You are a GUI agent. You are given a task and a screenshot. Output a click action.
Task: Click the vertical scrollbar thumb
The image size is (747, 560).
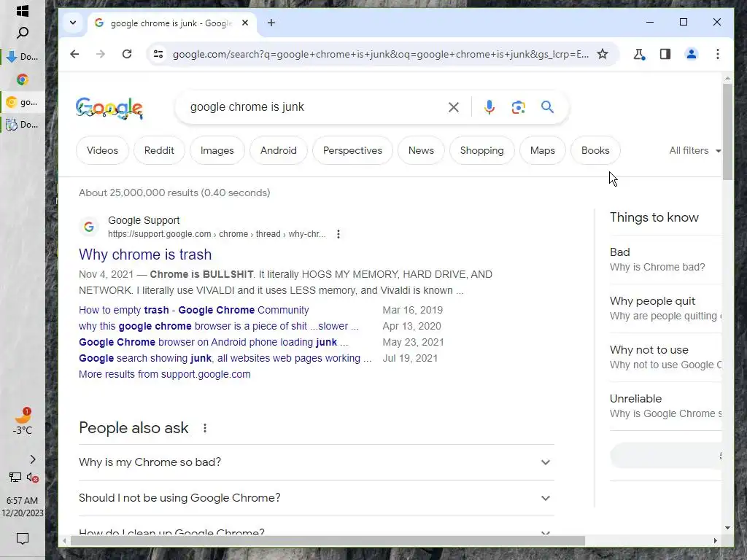(727, 132)
